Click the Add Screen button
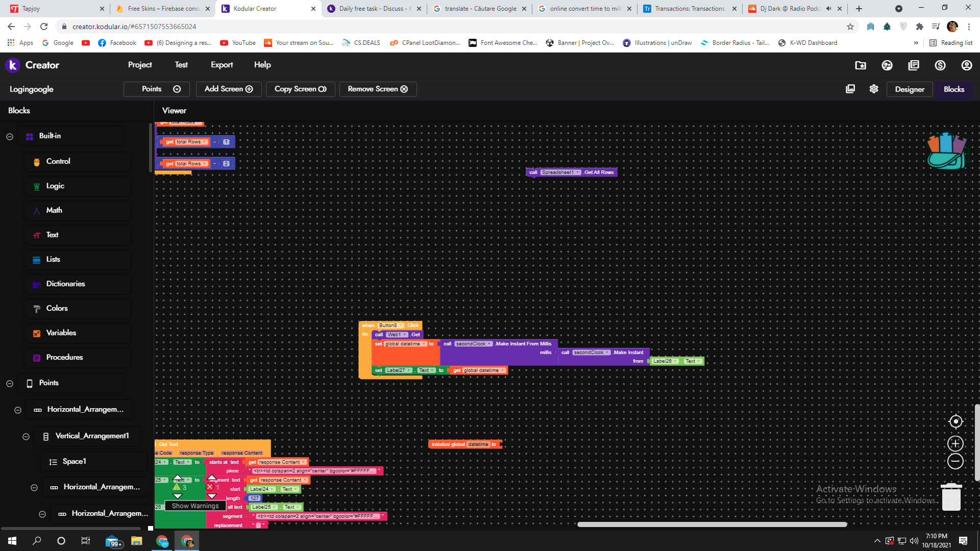The height and width of the screenshot is (551, 980). (x=229, y=89)
